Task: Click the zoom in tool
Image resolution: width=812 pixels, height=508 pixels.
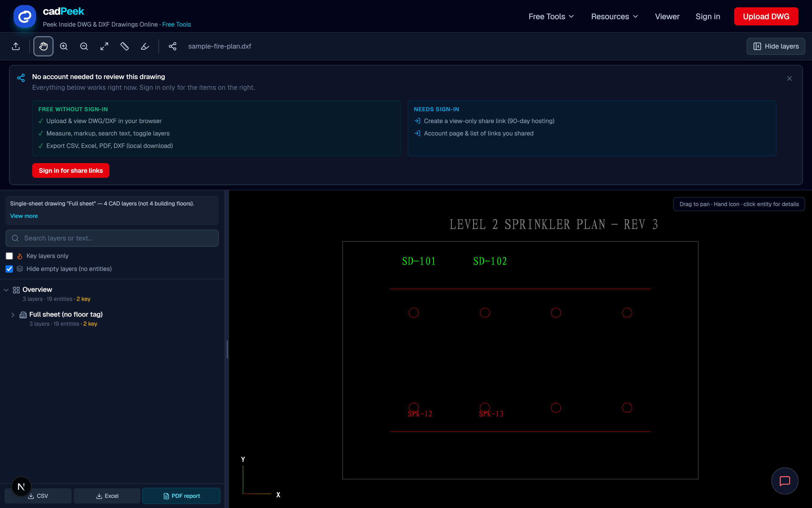Action: click(64, 46)
